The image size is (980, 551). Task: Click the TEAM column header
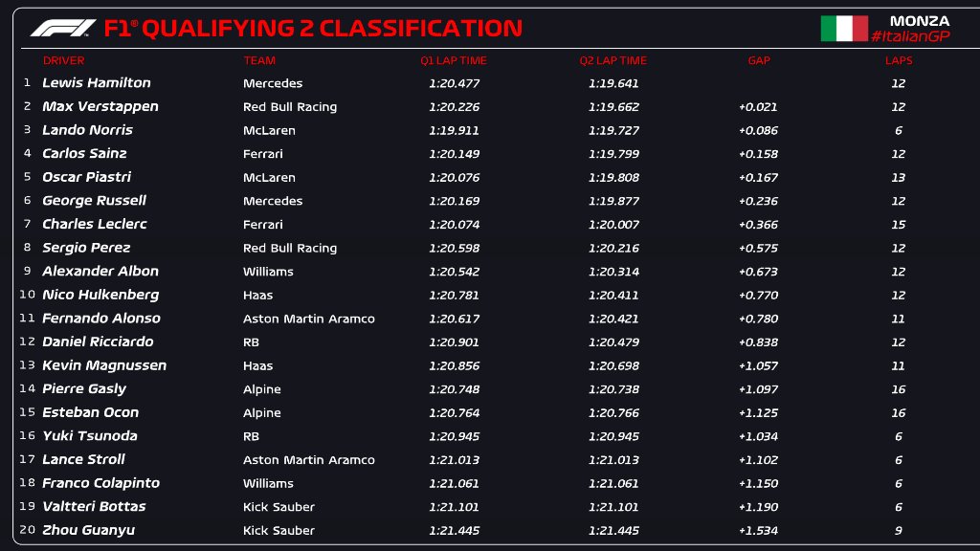tap(259, 60)
